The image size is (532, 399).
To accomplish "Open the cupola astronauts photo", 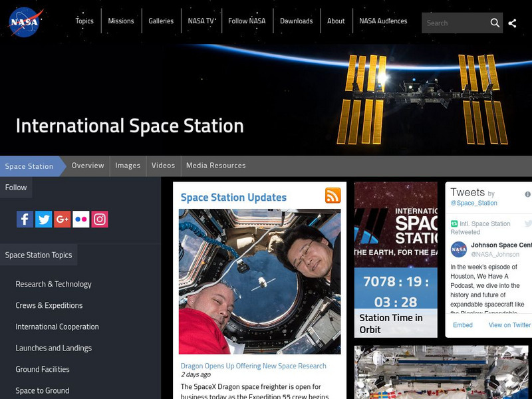I will click(259, 281).
